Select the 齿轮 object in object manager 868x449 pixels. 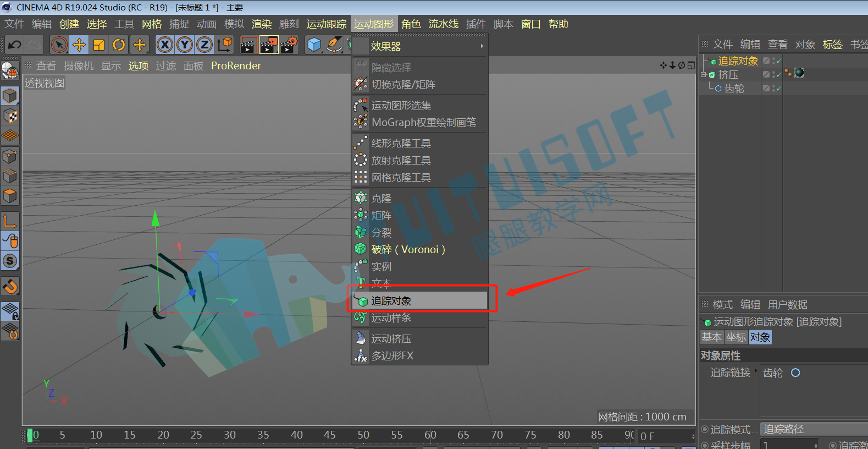(x=734, y=89)
